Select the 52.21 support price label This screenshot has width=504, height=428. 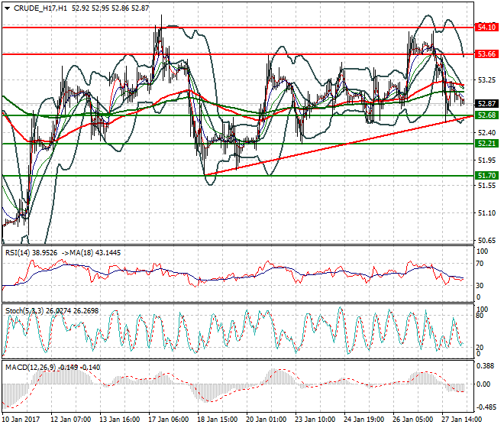click(x=486, y=143)
